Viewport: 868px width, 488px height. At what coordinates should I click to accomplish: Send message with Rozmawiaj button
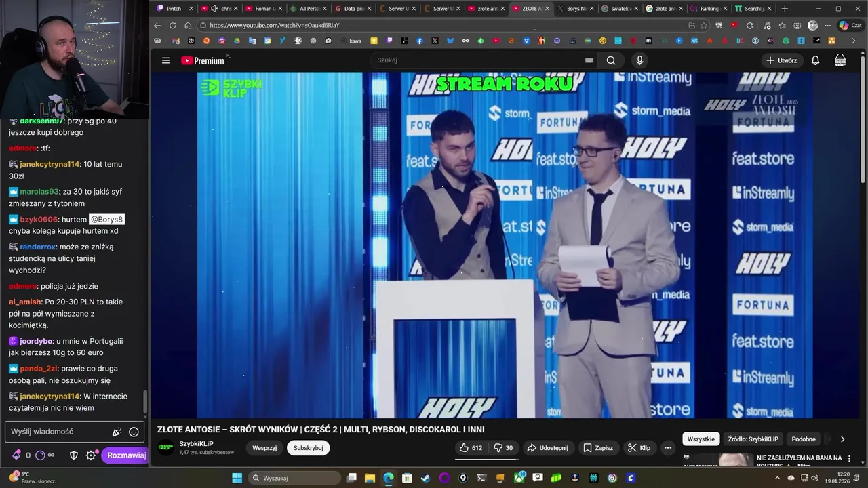point(126,455)
